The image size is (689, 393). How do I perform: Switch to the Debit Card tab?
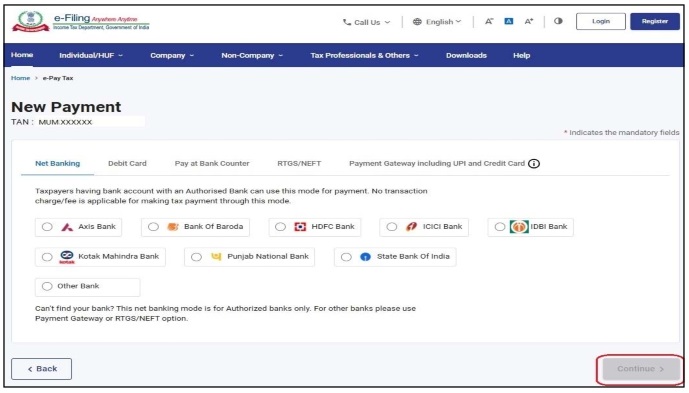[x=127, y=164]
